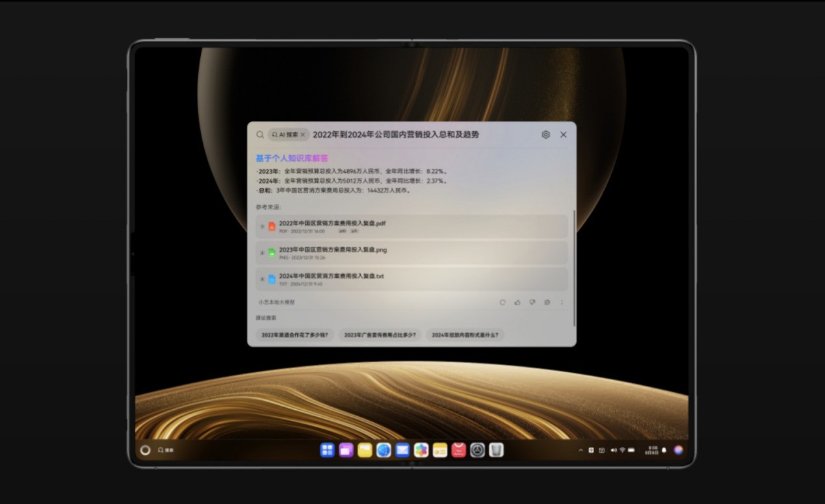The height and width of the screenshot is (504, 825).
Task: Copy the AI answer using the copy icon
Action: (x=547, y=303)
